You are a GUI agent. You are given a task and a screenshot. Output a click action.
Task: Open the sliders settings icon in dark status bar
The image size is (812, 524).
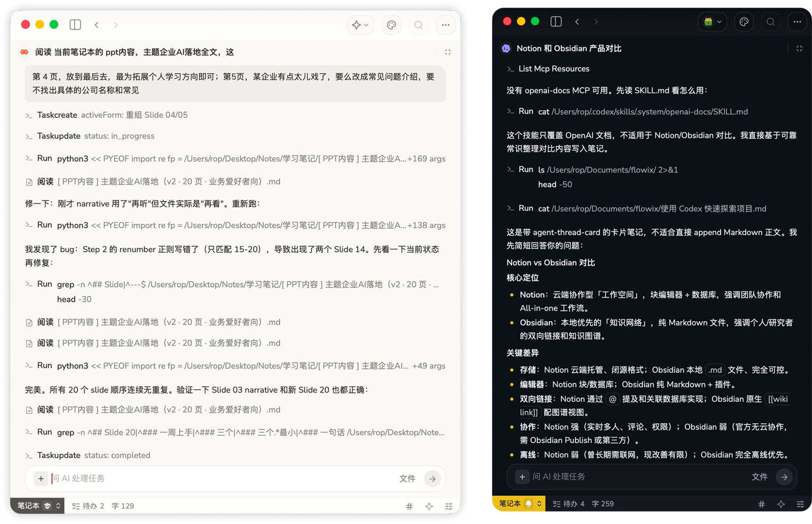(x=800, y=504)
